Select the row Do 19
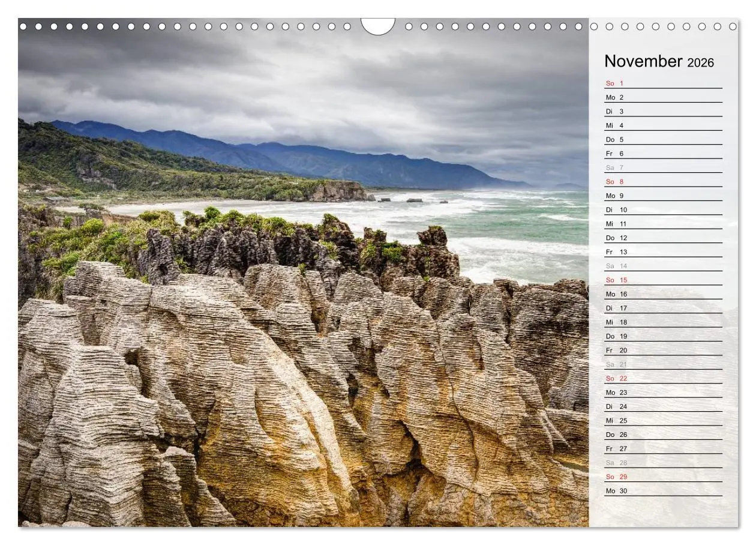756x545 pixels. 663,336
